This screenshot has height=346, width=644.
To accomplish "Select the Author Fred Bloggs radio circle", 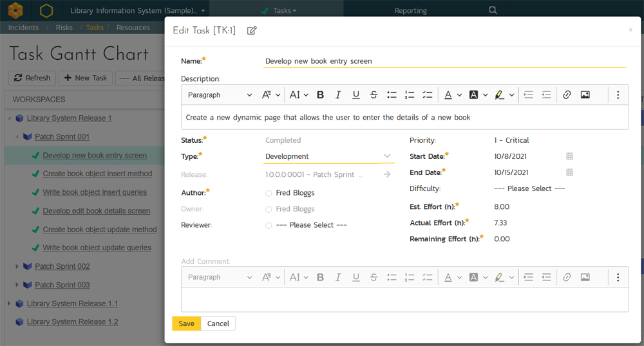I will [x=269, y=193].
